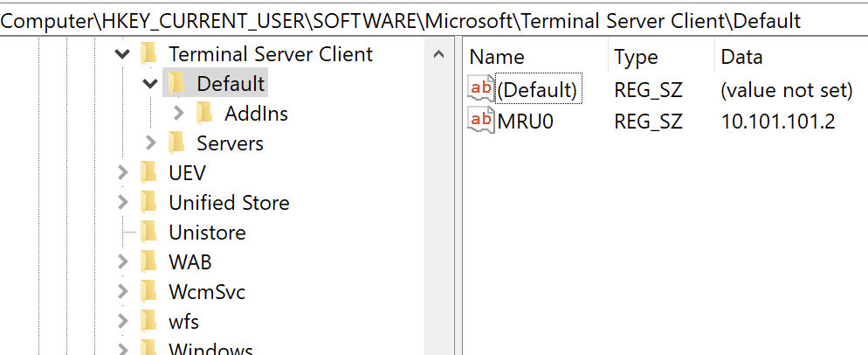The image size is (868, 355).
Task: Select the Default key in tree
Action: click(x=231, y=84)
